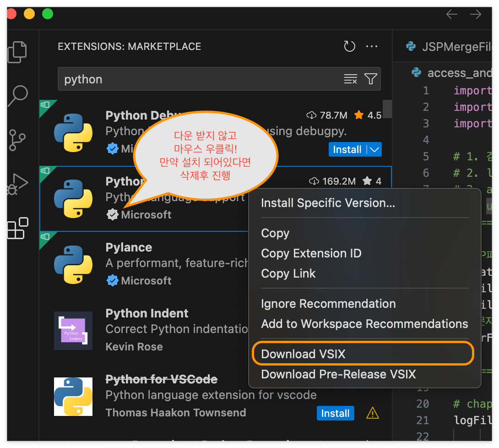Image resolution: width=499 pixels, height=448 pixels.
Task: Open the Install dropdown arrow for Python Debugger
Action: coord(374,149)
